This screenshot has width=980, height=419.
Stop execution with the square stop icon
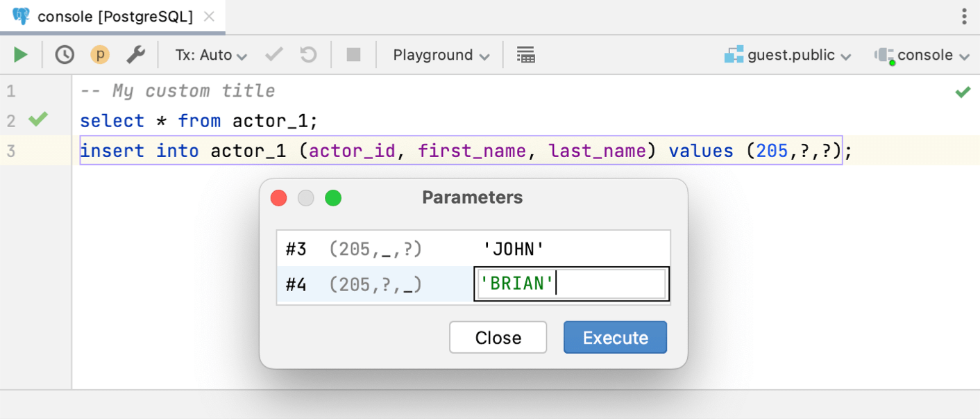coord(353,54)
